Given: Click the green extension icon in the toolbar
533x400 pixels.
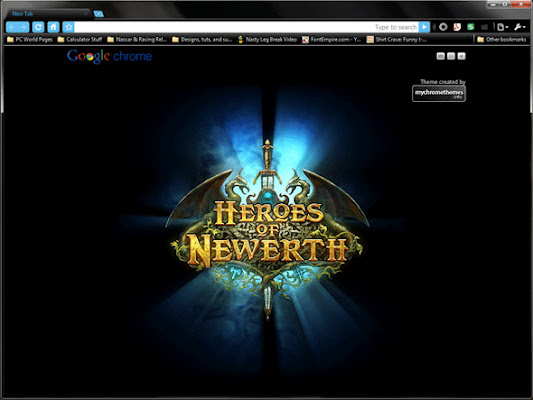Looking at the screenshot, I should click(470, 27).
